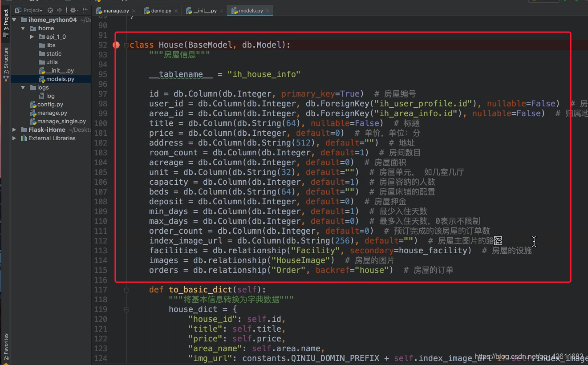The width and height of the screenshot is (588, 365).
Task: Select models.py in the project tree
Action: 60,79
